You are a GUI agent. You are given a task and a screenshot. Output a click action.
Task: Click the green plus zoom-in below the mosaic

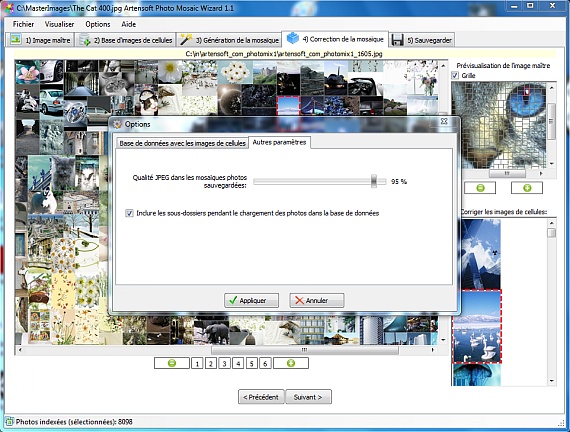click(x=291, y=363)
